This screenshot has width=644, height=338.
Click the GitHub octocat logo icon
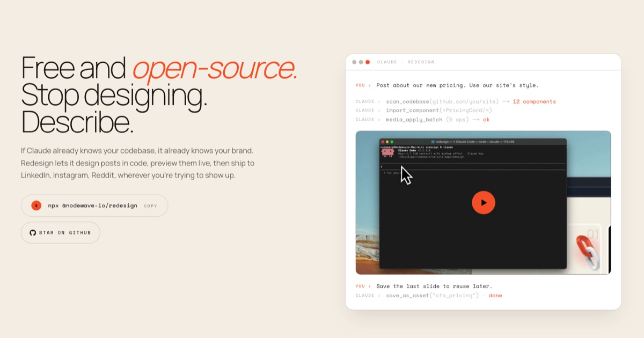tap(33, 233)
